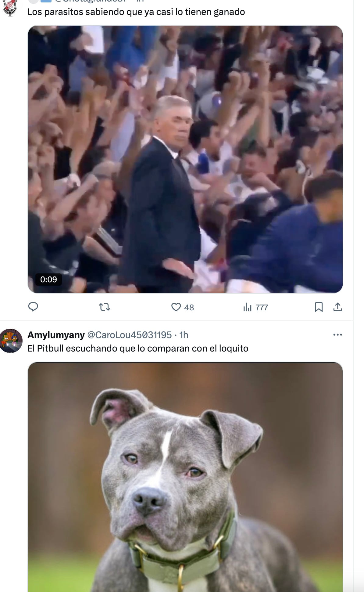Open view analytics bar-chart icon
This screenshot has height=592, width=364.
(247, 307)
